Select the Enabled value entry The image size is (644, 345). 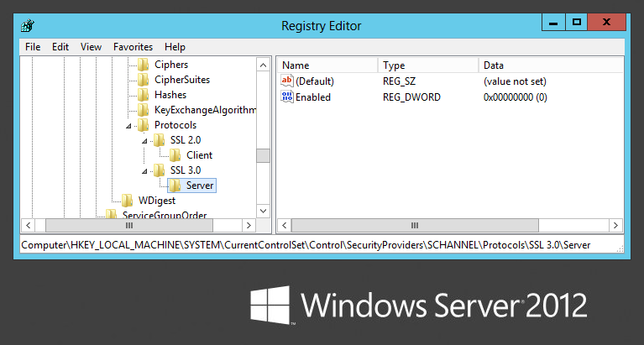313,97
